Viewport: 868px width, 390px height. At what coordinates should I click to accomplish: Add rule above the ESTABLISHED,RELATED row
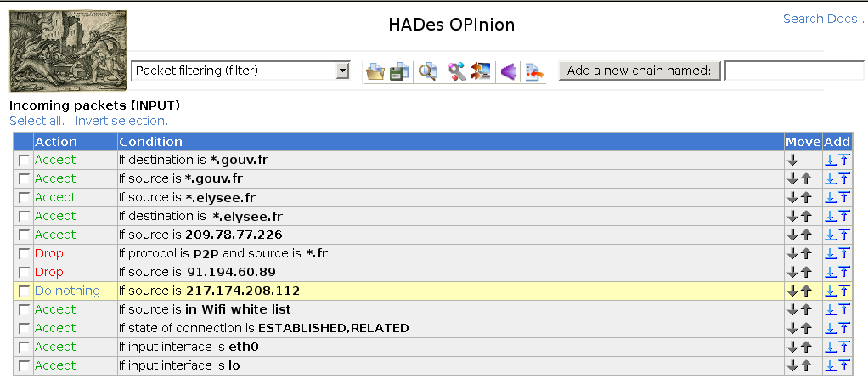tap(844, 329)
